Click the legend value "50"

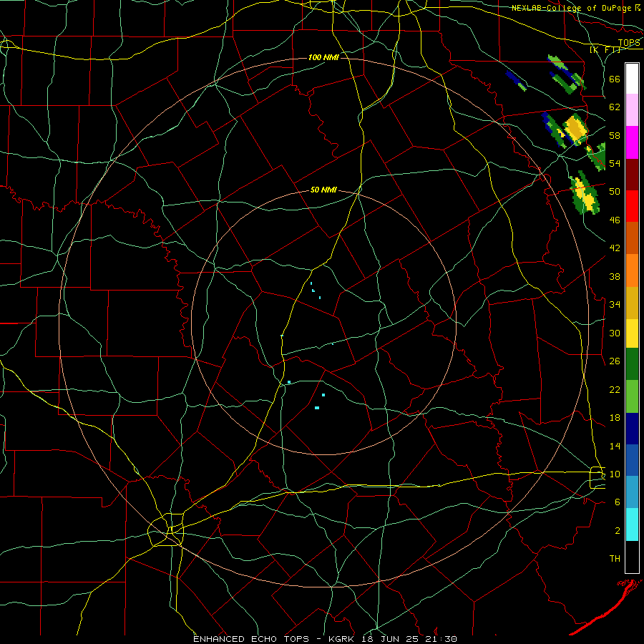click(x=615, y=192)
